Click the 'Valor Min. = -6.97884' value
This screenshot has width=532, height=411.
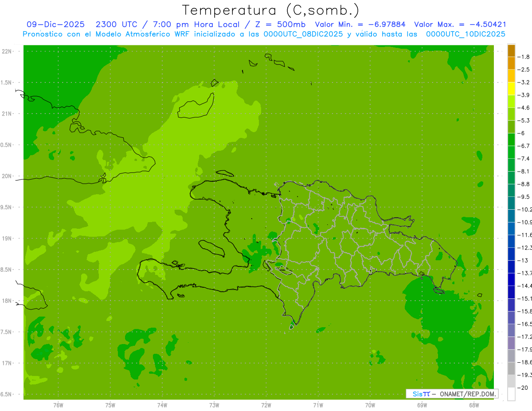[x=360, y=24]
